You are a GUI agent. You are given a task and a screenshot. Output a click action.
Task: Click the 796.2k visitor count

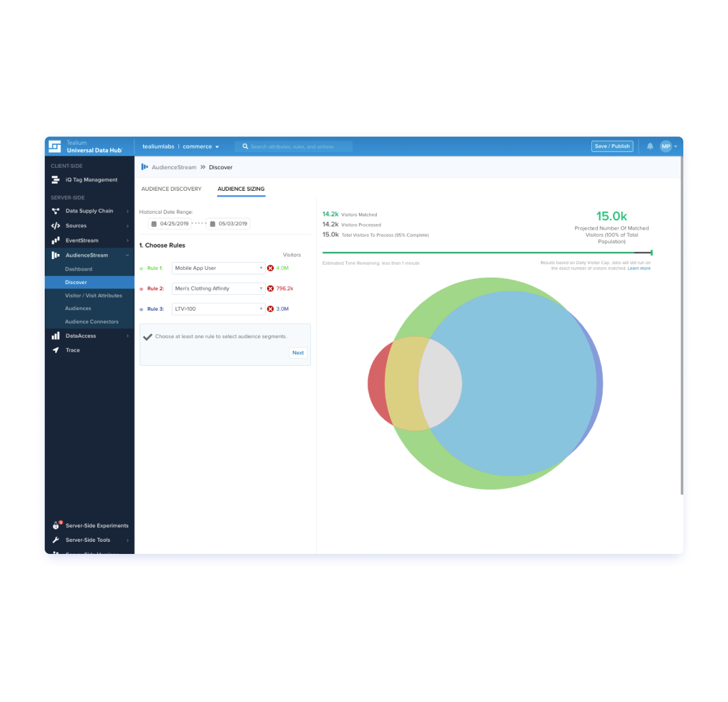285,288
